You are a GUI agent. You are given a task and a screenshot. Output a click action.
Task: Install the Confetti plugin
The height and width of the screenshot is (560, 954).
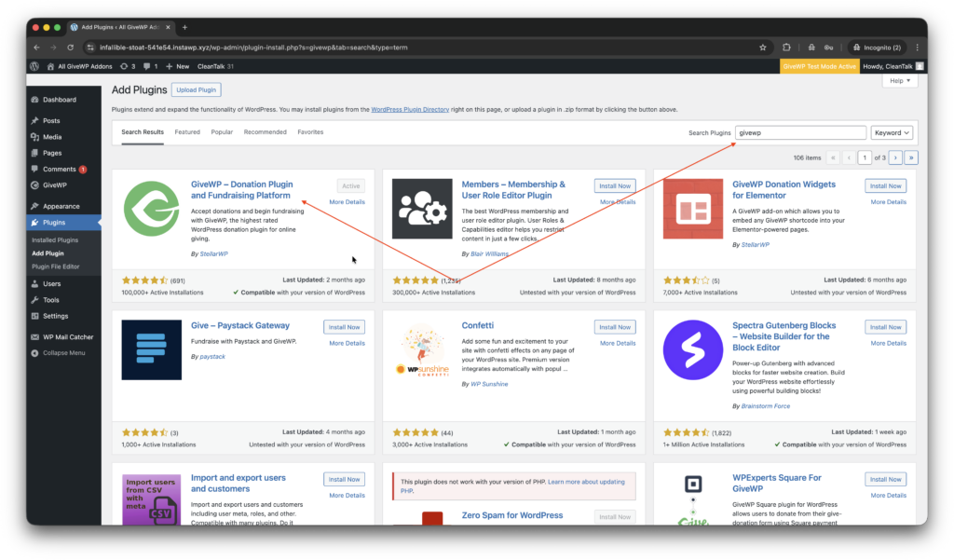point(614,327)
